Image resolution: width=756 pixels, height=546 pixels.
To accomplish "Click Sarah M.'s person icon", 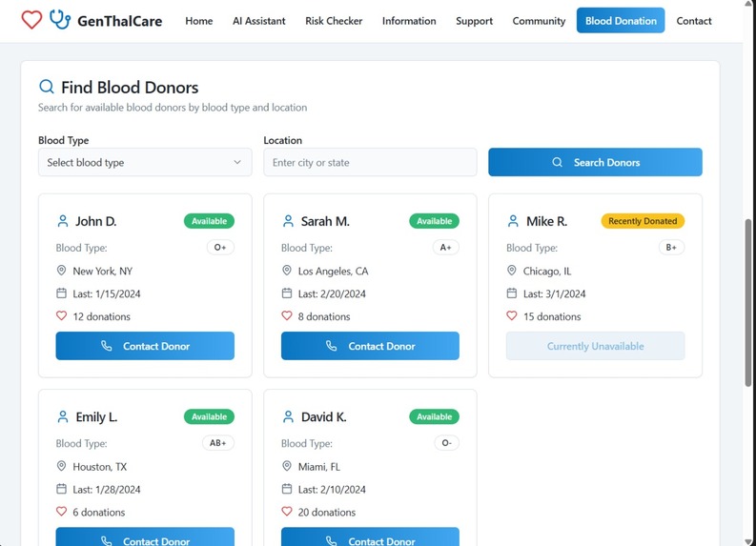I will 288,221.
